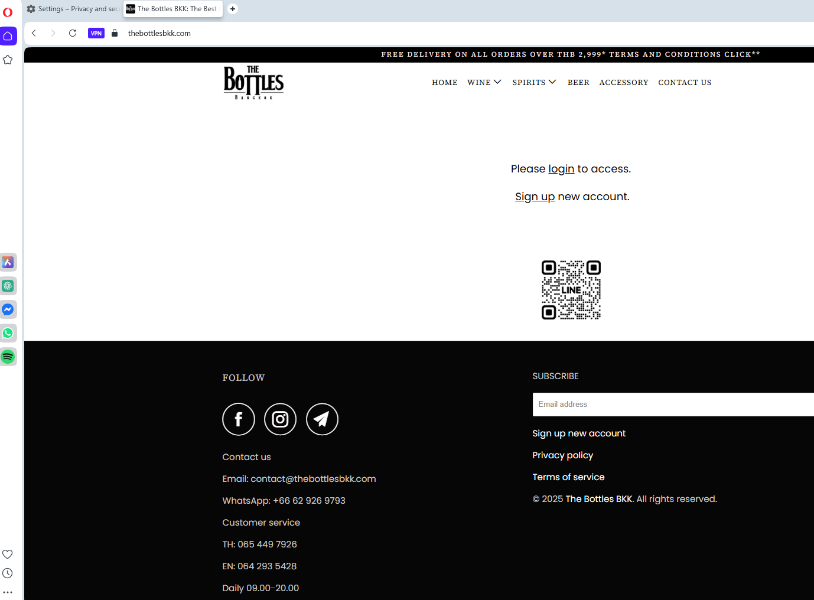
Task: Reload the page with the refresh icon
Action: [x=72, y=33]
